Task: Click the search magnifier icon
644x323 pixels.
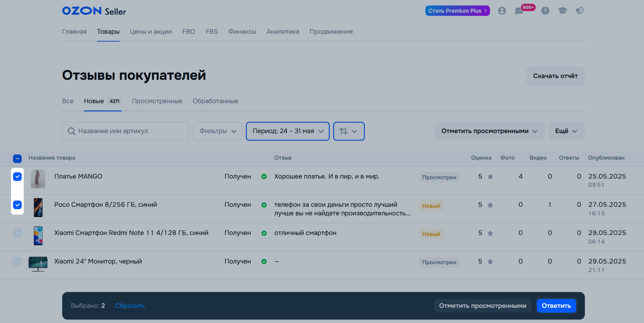Action: pyautogui.click(x=72, y=131)
